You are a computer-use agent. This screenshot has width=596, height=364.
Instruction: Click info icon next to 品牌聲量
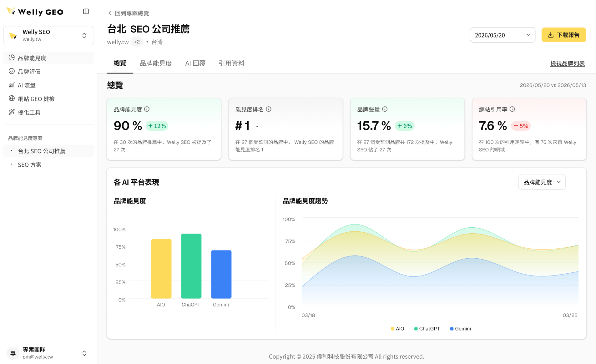pyautogui.click(x=385, y=109)
